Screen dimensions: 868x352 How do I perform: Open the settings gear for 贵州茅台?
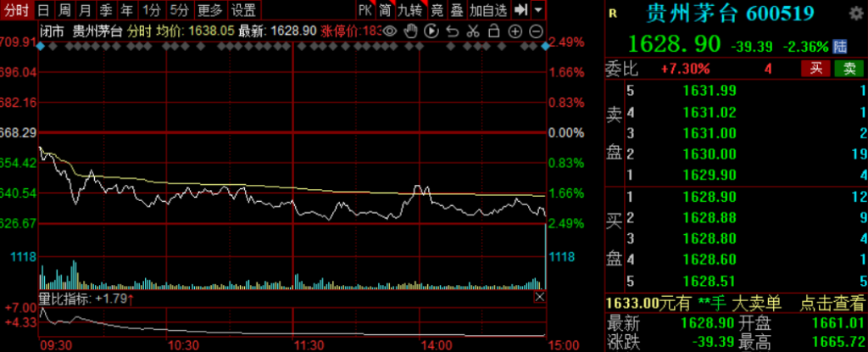point(856,14)
